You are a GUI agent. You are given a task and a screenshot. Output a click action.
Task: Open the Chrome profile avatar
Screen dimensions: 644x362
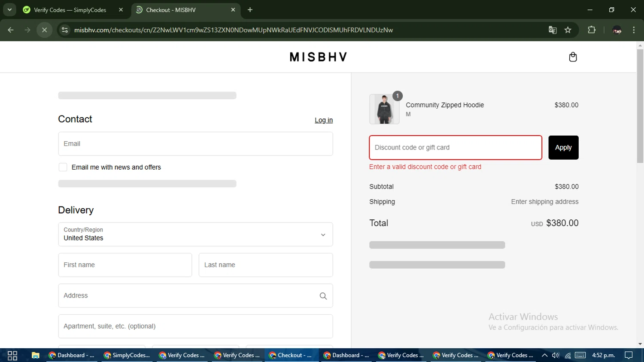(x=617, y=30)
